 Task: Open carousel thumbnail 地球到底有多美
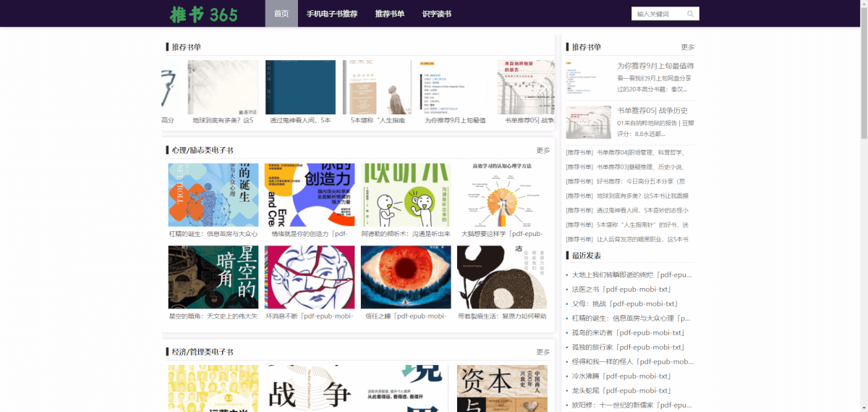pos(223,87)
